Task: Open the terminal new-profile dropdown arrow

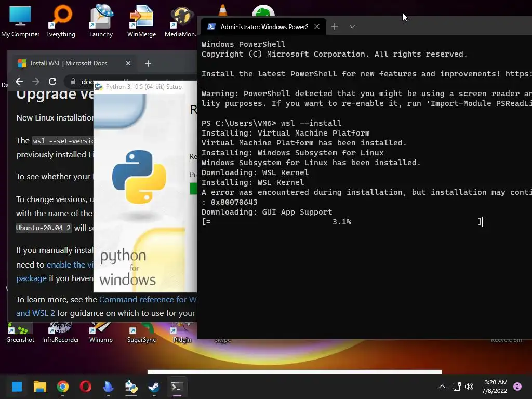Action: pyautogui.click(x=352, y=26)
